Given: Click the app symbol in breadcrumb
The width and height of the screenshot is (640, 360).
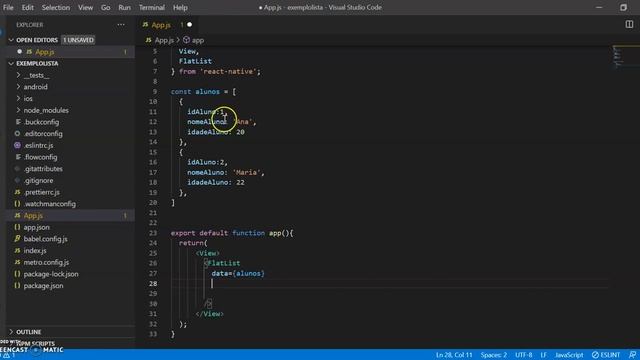Looking at the screenshot, I should (198, 40).
